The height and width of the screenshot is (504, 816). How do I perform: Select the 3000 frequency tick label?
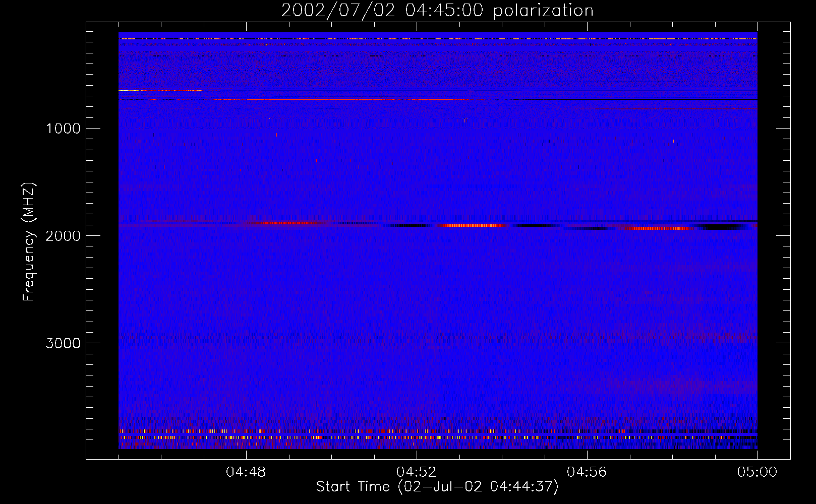[63, 343]
